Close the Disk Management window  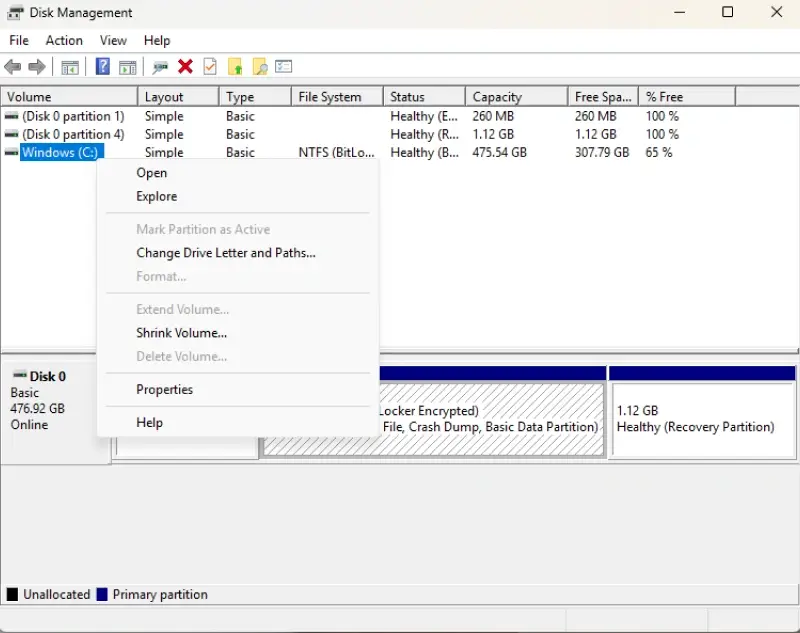pyautogui.click(x=777, y=12)
